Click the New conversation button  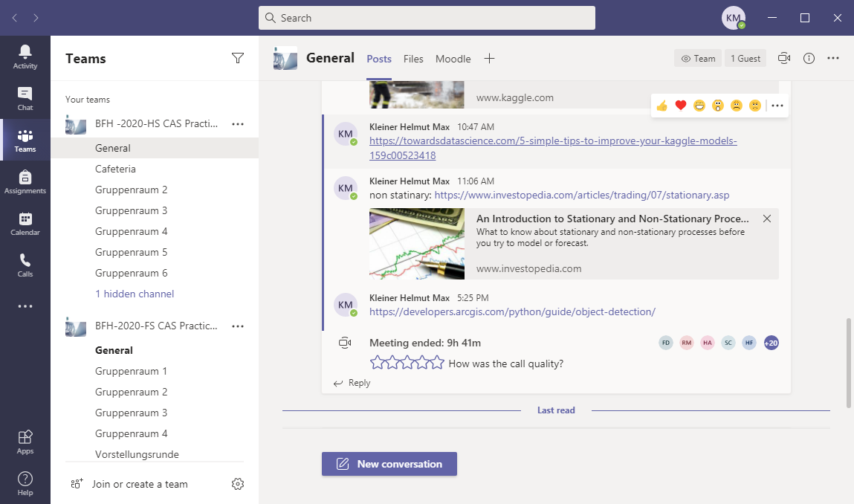pos(389,464)
